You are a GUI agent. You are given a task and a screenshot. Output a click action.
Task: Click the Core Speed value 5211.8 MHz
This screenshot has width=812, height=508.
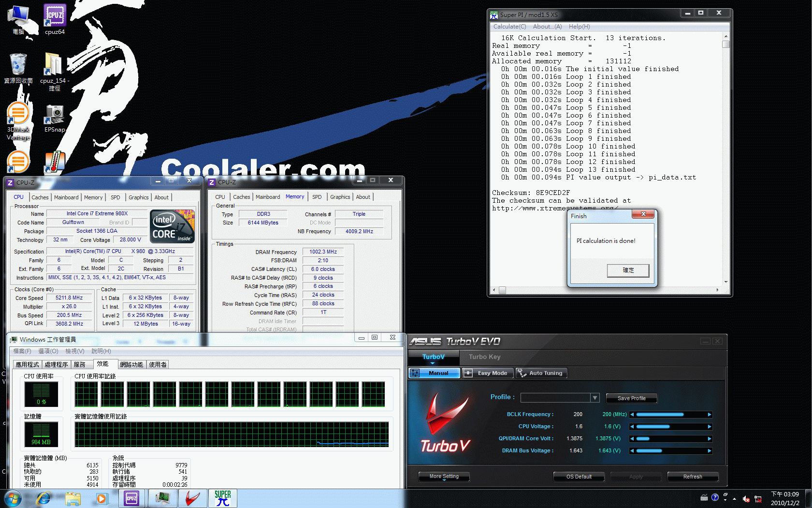coord(69,298)
